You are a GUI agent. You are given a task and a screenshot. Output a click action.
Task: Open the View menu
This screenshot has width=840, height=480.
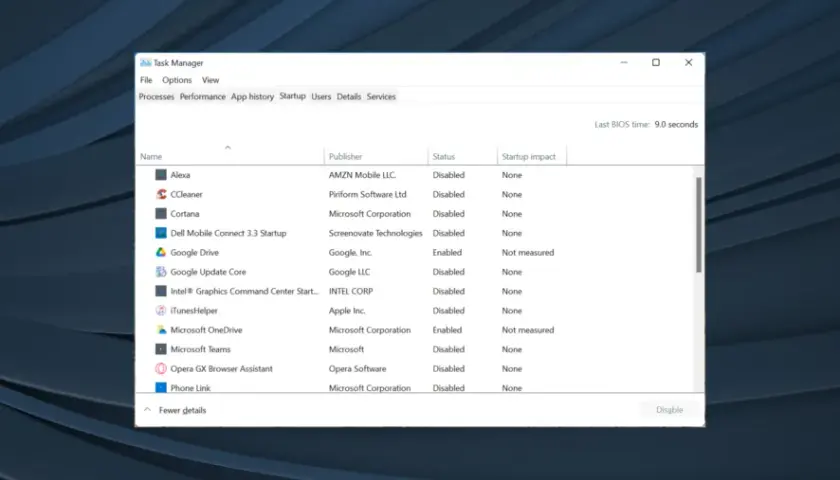click(211, 80)
